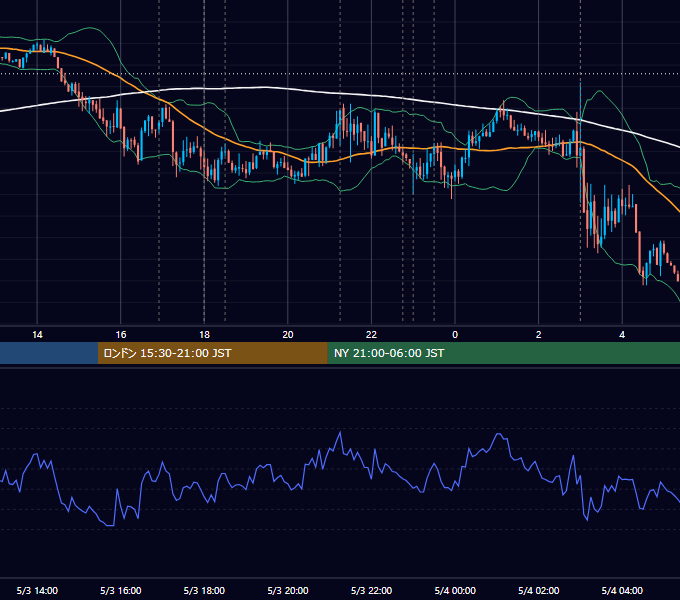This screenshot has width=680, height=600.
Task: Click the 4 hour label on time axis
Action: click(622, 335)
